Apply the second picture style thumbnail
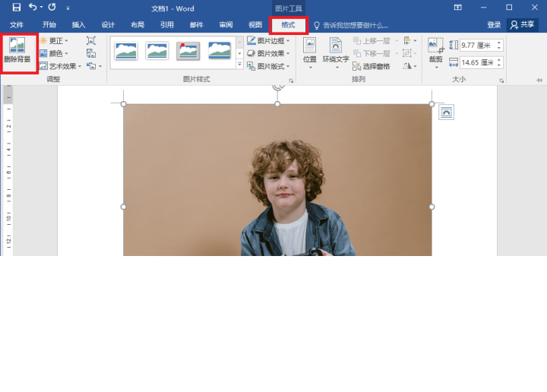547x392 pixels. pyautogui.click(x=157, y=51)
